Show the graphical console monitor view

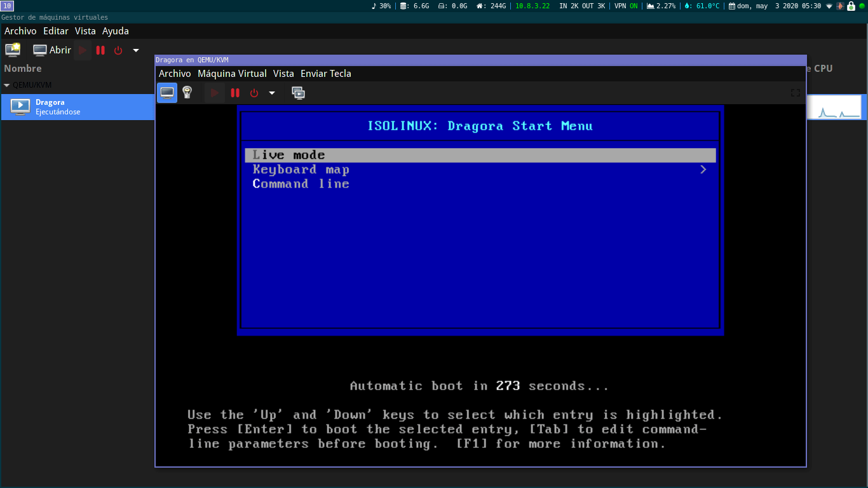coord(167,93)
